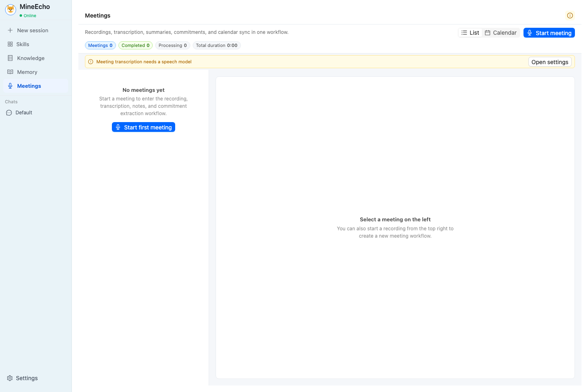Click the 'Meeting transcription needs a speech model' notice

[x=144, y=62]
